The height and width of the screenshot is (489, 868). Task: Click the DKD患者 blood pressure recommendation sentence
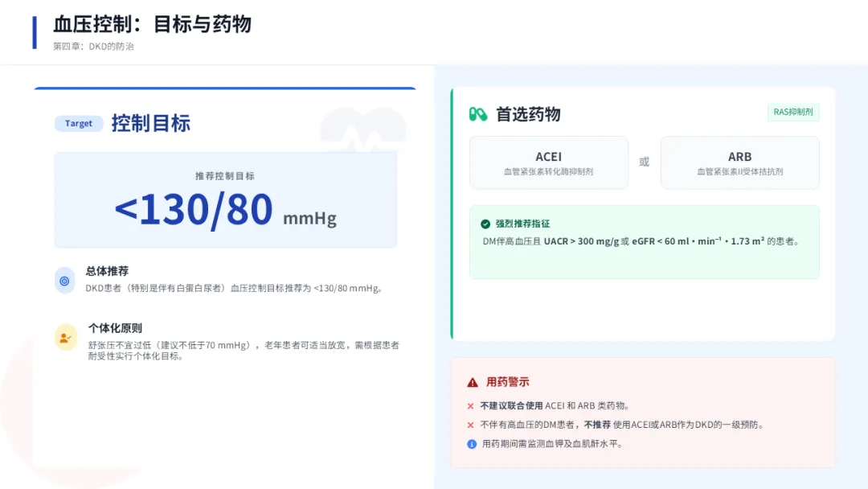click(x=235, y=289)
